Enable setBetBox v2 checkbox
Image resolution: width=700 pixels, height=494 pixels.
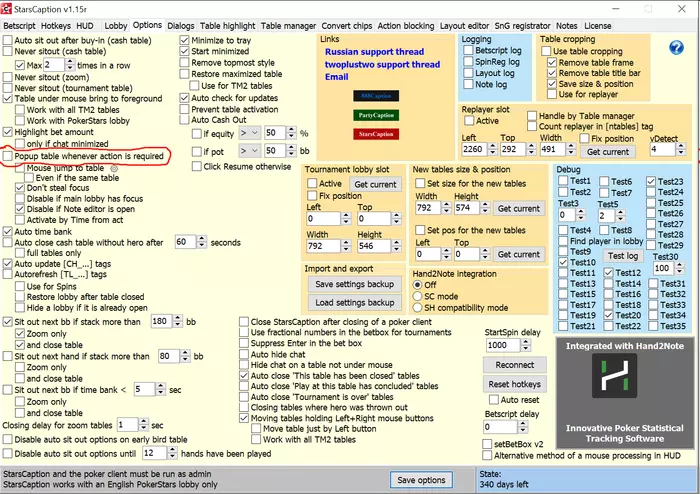487,444
